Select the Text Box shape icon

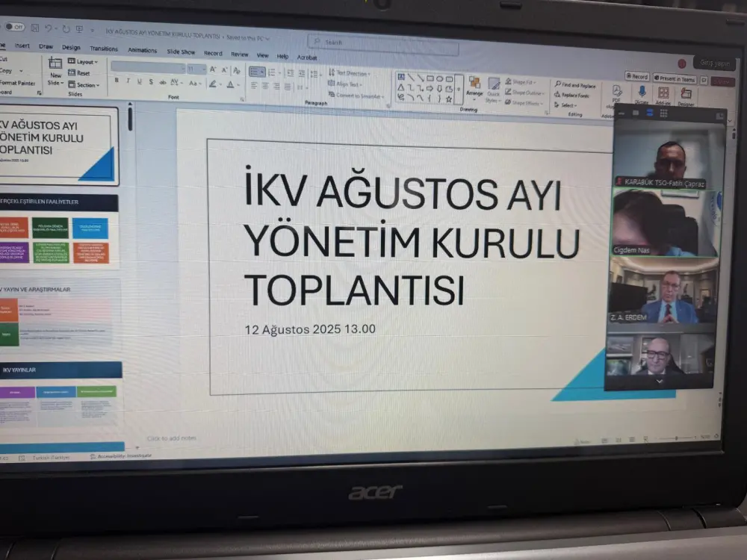[401, 77]
